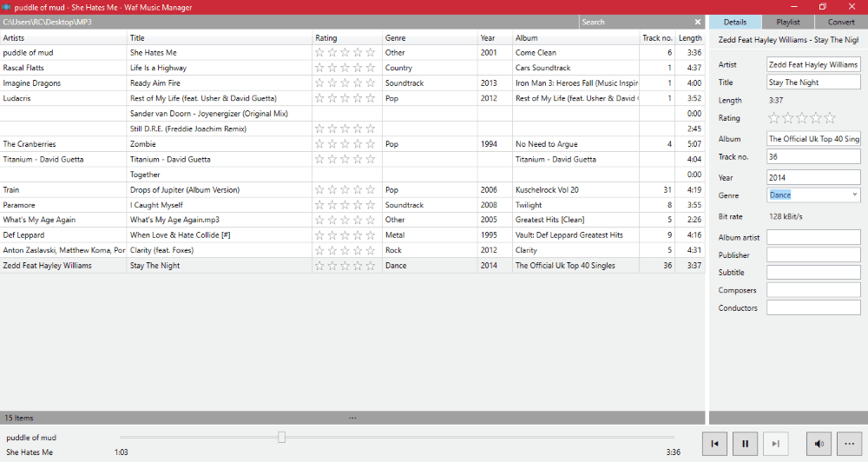Give When Love & Hate Collide four stars
The height and width of the screenshot is (462, 868).
358,235
